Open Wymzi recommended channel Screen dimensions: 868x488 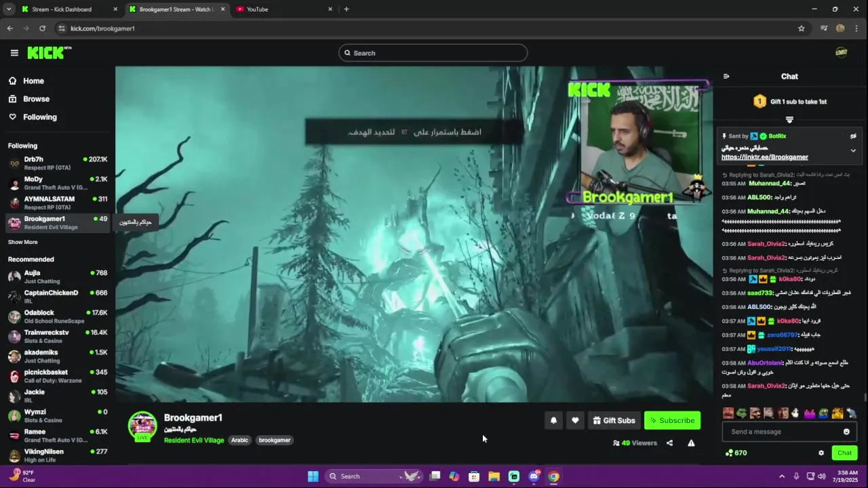point(58,415)
